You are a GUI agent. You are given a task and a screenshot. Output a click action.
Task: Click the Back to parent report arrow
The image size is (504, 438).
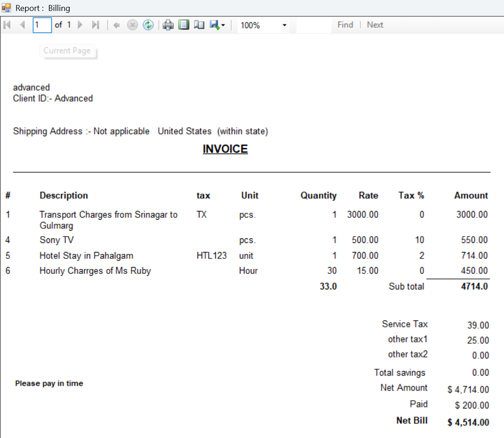click(x=117, y=26)
